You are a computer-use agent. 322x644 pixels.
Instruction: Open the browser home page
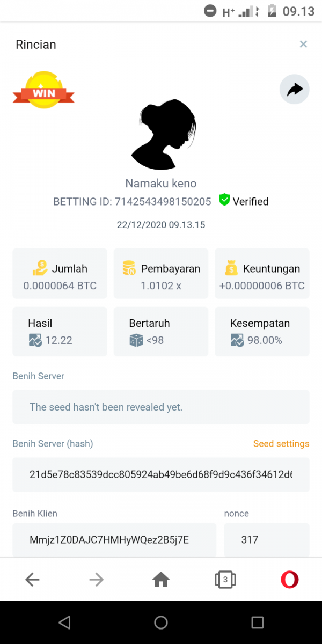click(x=161, y=580)
